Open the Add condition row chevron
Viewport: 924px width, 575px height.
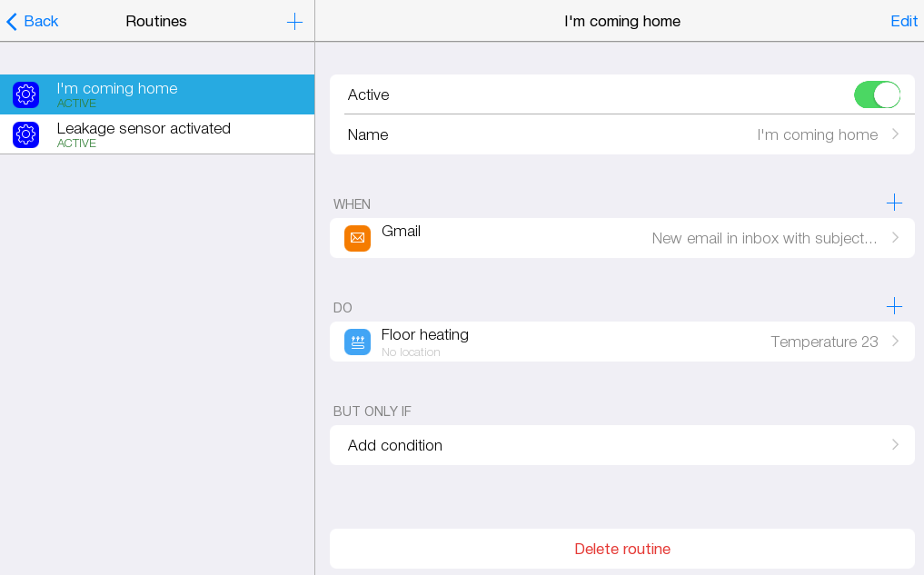click(x=895, y=445)
